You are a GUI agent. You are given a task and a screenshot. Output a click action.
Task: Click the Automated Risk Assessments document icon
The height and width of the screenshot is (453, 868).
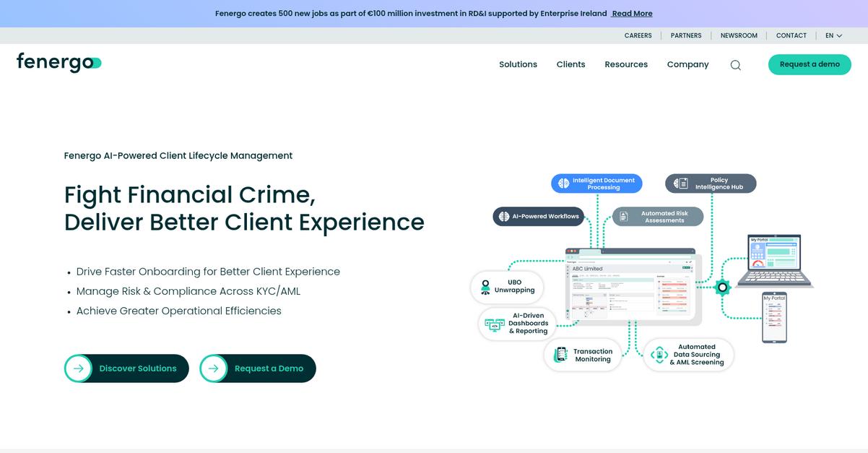coord(623,217)
